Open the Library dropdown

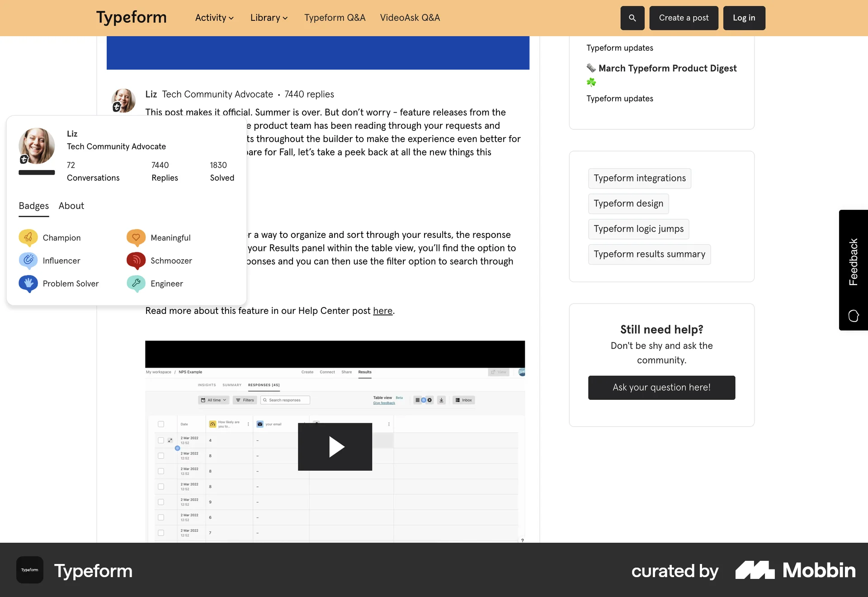[x=269, y=18]
